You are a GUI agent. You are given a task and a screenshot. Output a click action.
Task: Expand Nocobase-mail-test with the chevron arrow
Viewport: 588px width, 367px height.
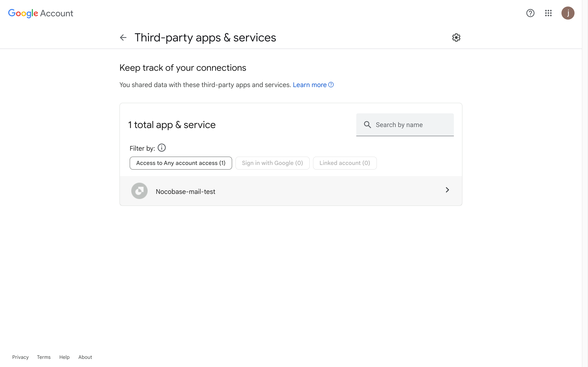click(447, 190)
